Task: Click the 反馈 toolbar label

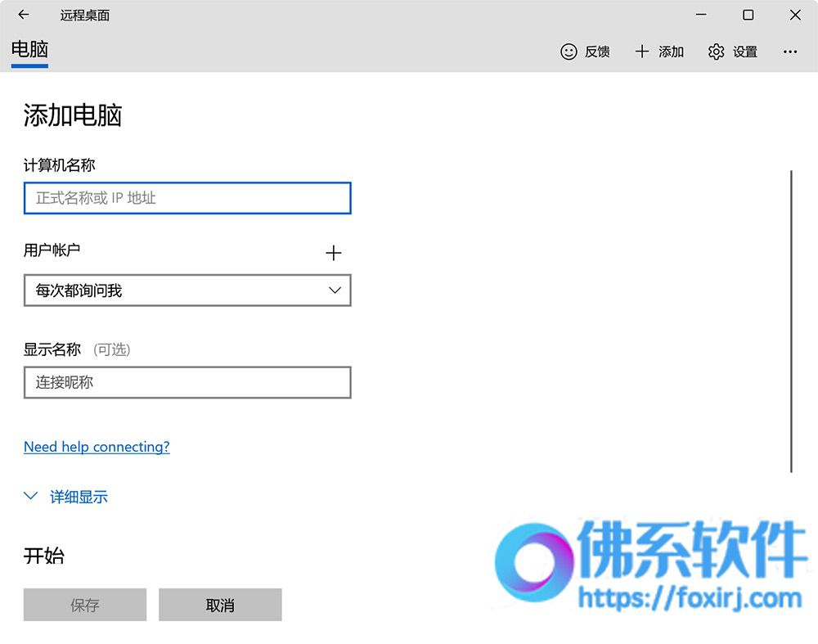Action: 597,52
